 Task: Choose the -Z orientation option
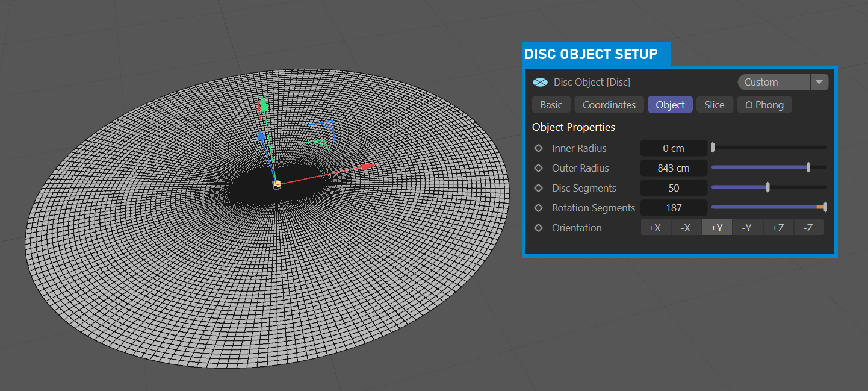808,228
